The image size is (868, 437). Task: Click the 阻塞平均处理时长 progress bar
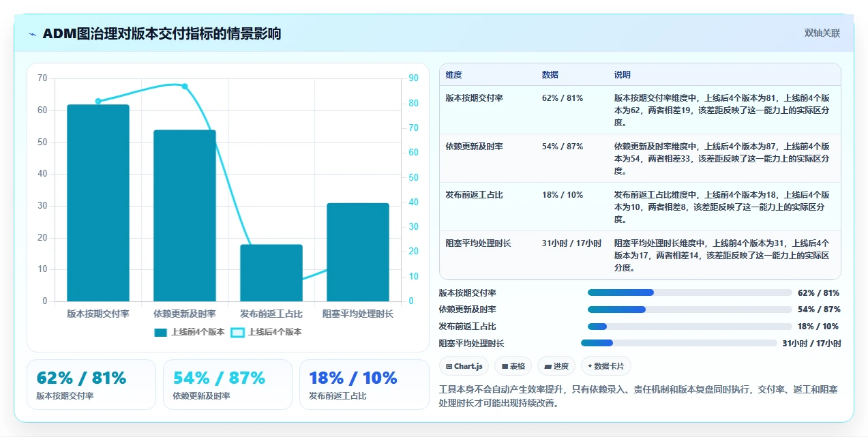679,343
